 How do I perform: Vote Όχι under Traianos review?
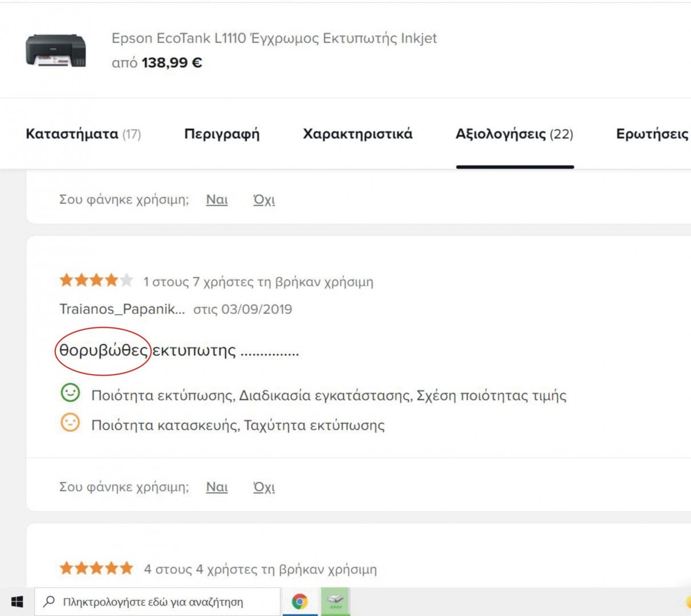point(264,487)
